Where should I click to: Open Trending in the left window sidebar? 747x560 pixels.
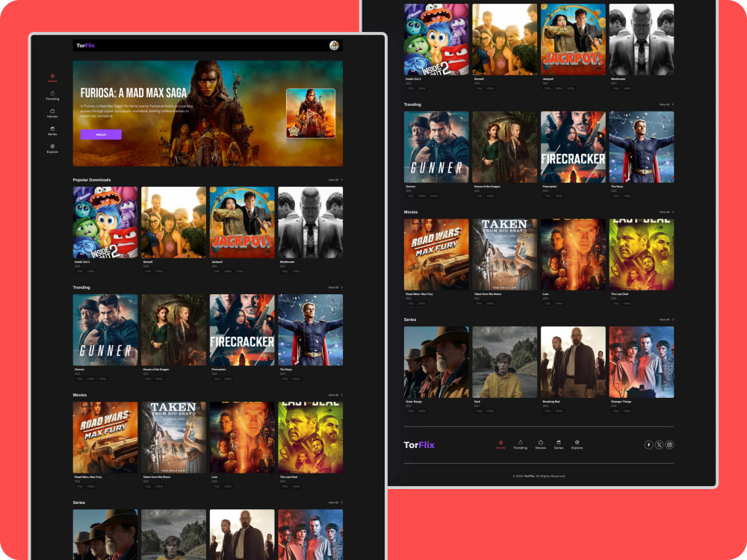point(52,96)
